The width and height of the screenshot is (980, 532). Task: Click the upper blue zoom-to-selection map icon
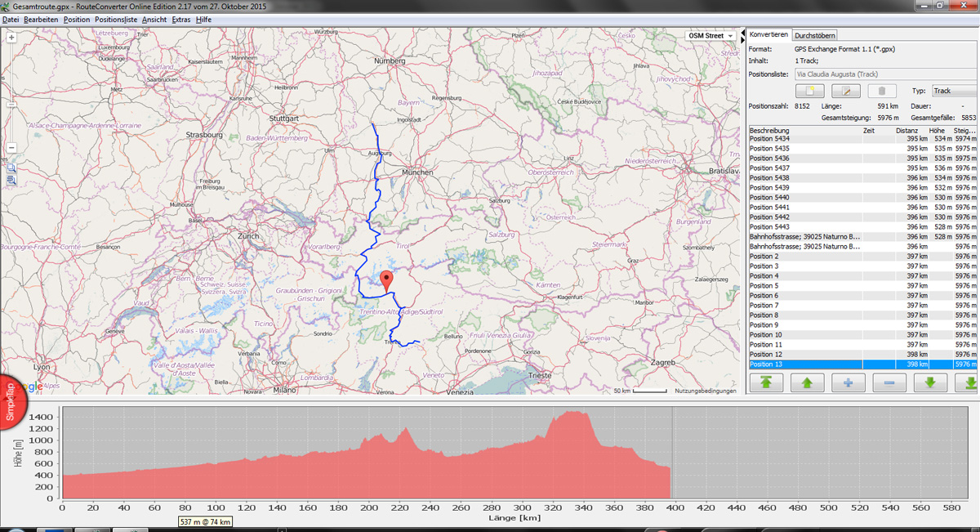(x=11, y=168)
